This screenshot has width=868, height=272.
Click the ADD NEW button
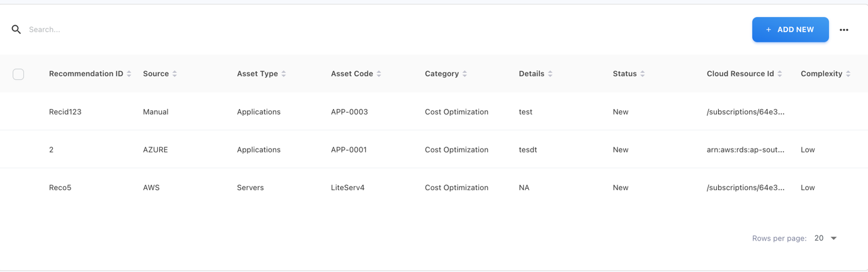coord(790,30)
